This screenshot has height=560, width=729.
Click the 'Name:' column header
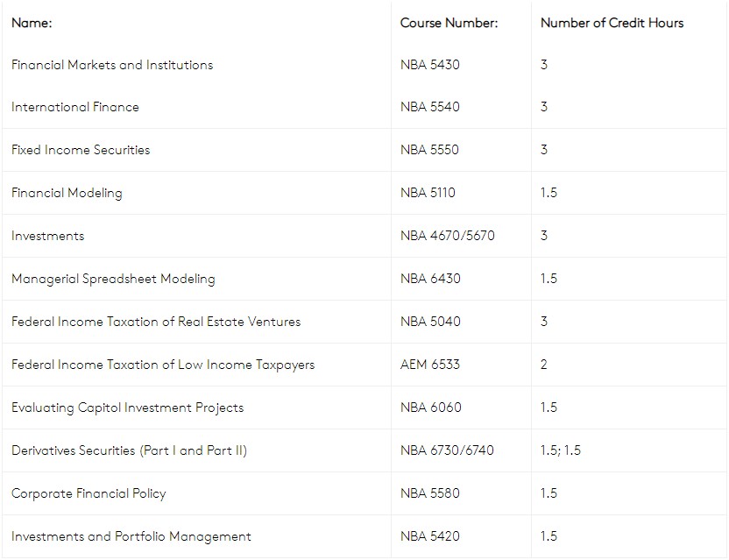coord(32,23)
